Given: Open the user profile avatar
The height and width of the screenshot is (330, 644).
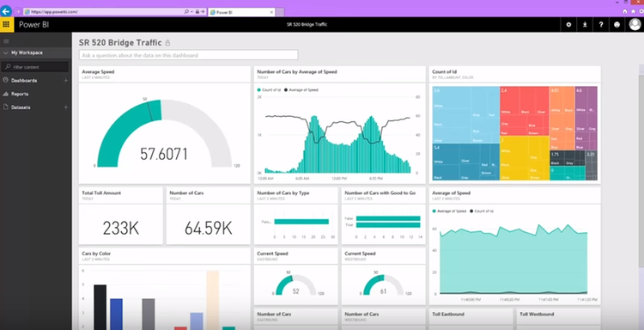Looking at the screenshot, I should click(635, 25).
